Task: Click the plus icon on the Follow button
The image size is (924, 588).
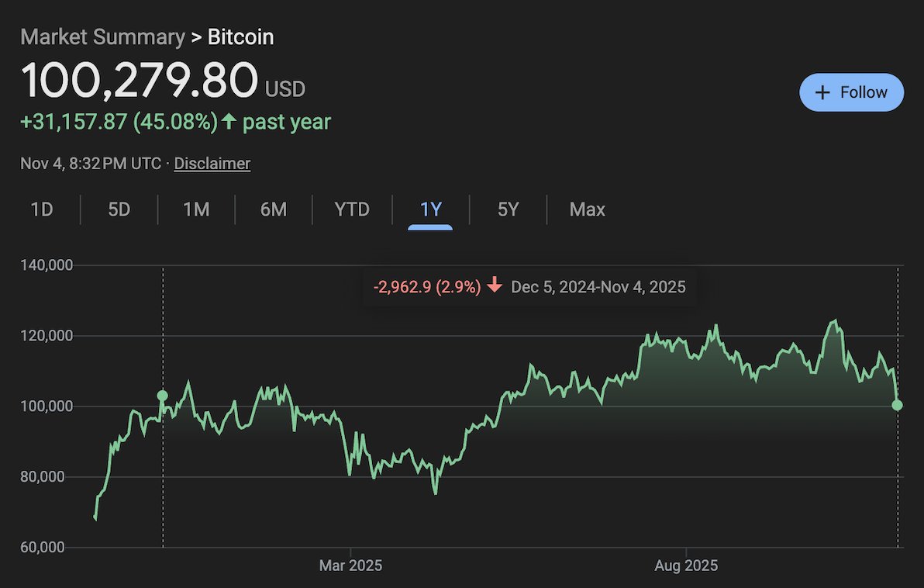Action: [x=822, y=92]
